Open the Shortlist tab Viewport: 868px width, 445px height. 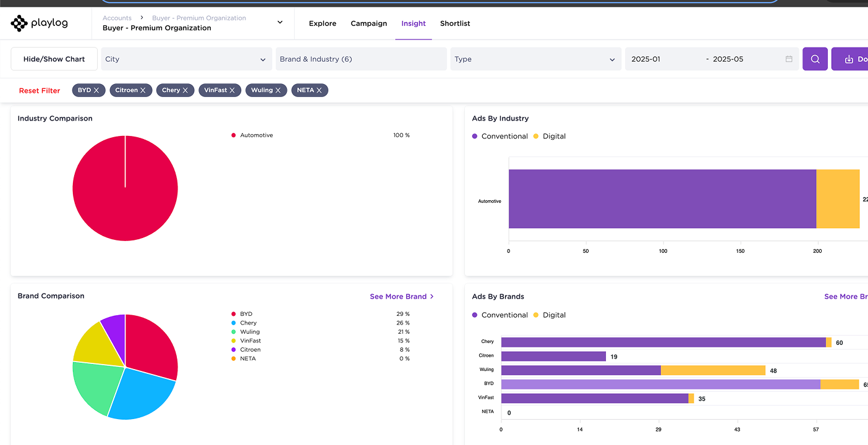pos(455,23)
